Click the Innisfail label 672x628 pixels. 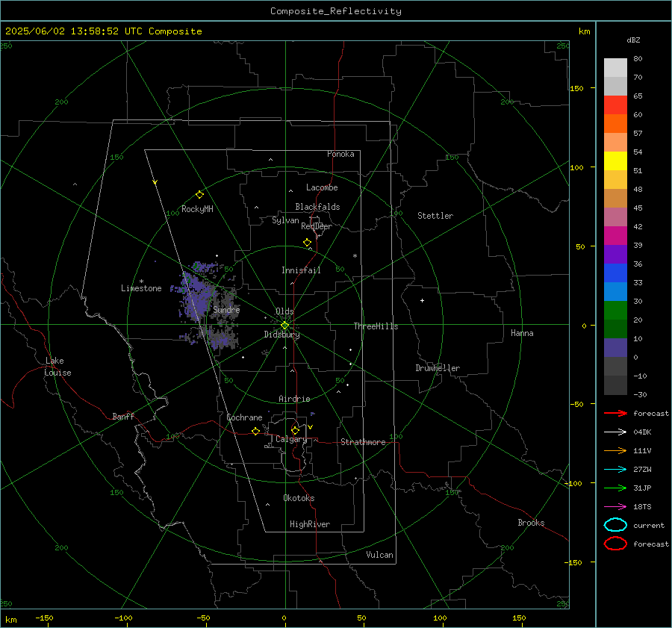[x=301, y=270]
